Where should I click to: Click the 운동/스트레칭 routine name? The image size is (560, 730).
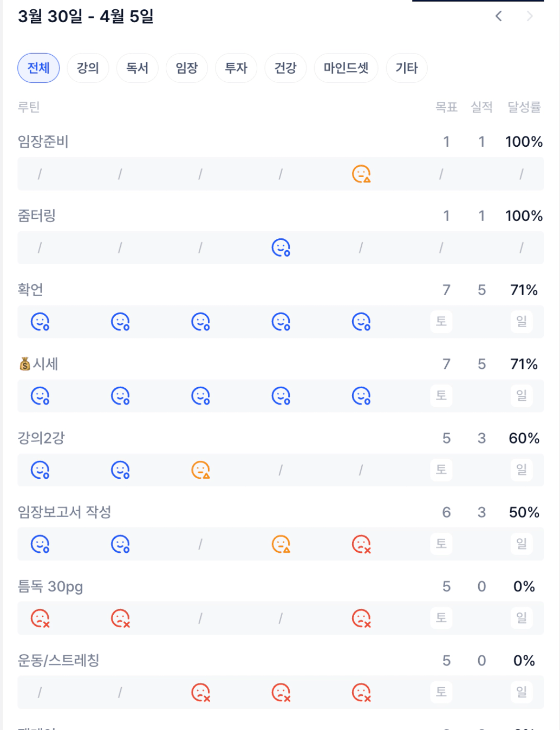coord(58,661)
